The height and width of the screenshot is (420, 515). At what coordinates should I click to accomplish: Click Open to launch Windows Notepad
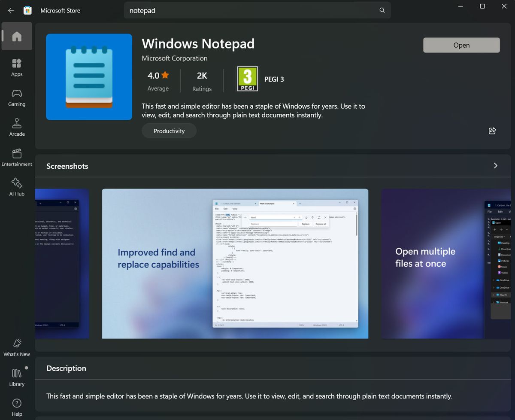[461, 45]
